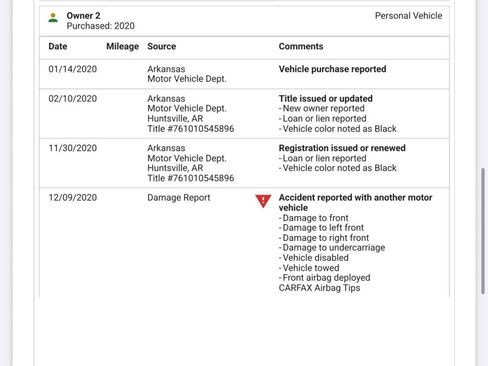Click the 02/10/2020 date entry

click(73, 99)
